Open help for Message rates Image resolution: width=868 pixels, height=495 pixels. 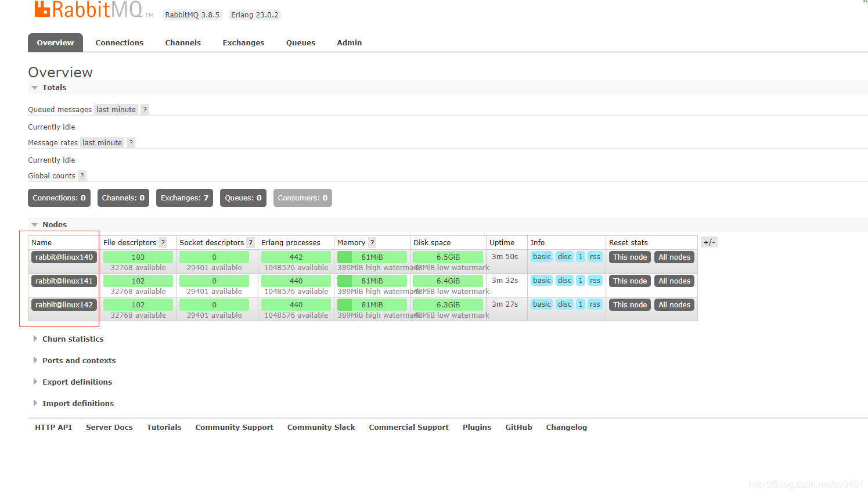click(x=131, y=142)
